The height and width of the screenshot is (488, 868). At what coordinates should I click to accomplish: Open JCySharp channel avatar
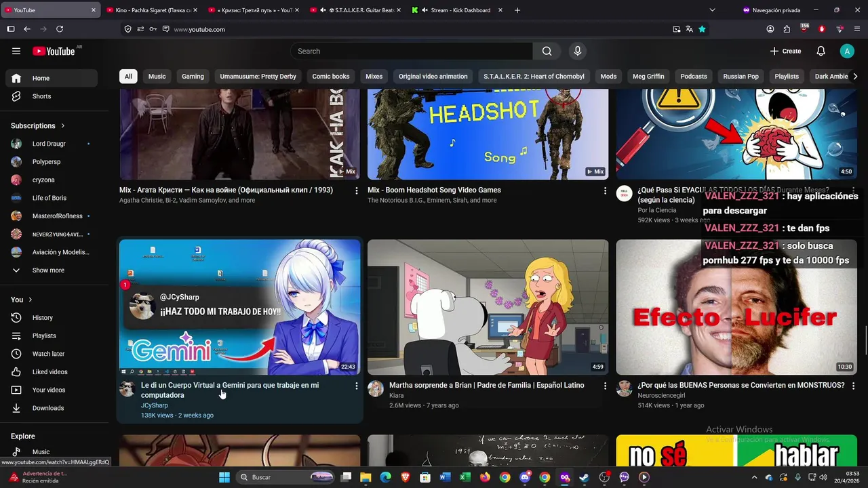click(x=127, y=388)
